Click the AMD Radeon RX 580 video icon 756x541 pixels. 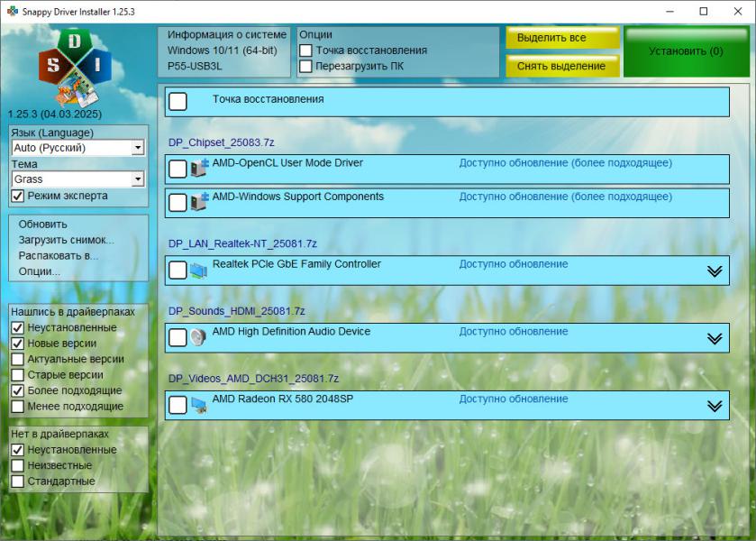tap(199, 405)
